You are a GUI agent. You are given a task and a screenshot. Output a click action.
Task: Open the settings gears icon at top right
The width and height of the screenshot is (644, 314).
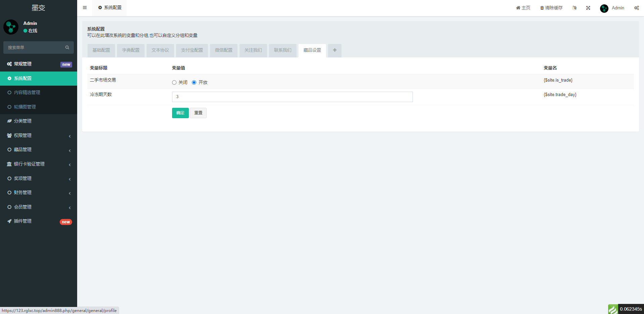point(636,8)
